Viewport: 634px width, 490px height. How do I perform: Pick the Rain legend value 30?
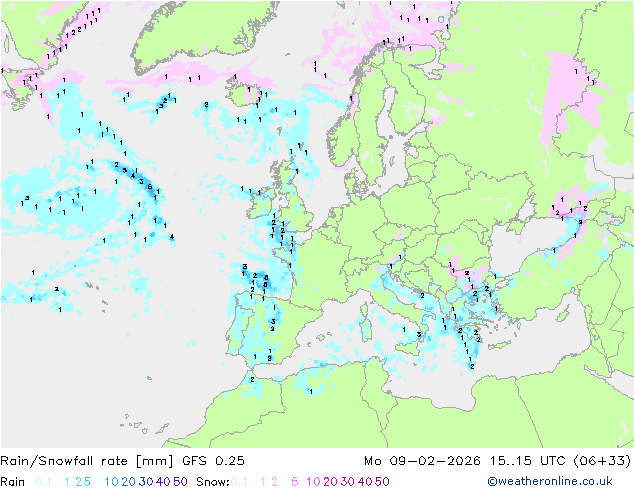146,482
